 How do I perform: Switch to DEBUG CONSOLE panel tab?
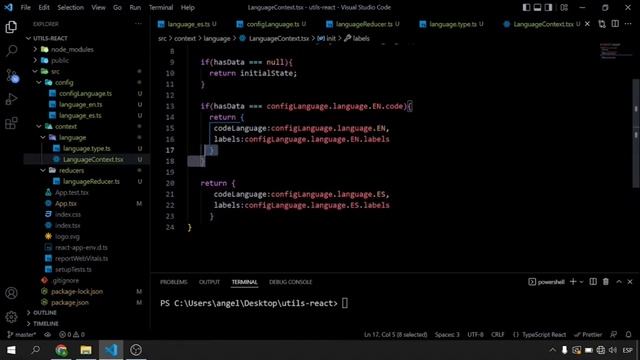coord(290,282)
